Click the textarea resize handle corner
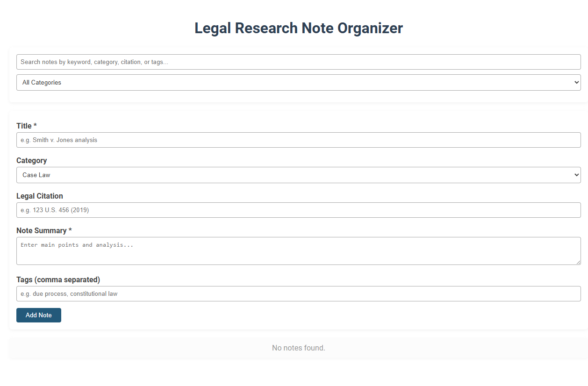This screenshot has width=588, height=386. 580,264
